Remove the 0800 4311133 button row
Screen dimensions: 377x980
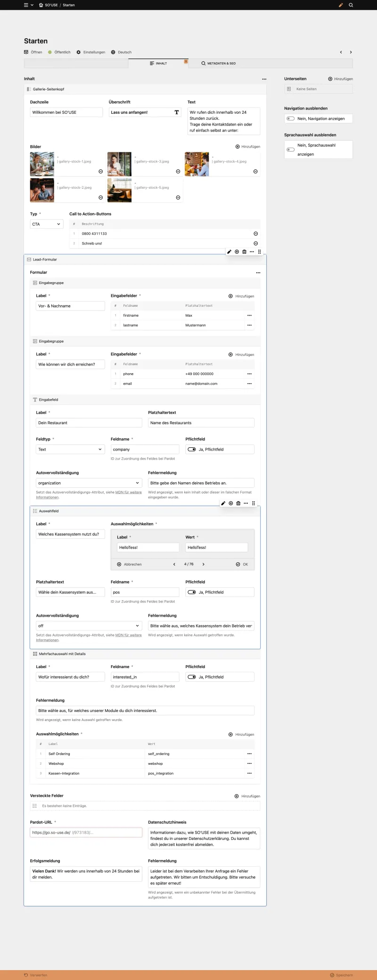[256, 234]
